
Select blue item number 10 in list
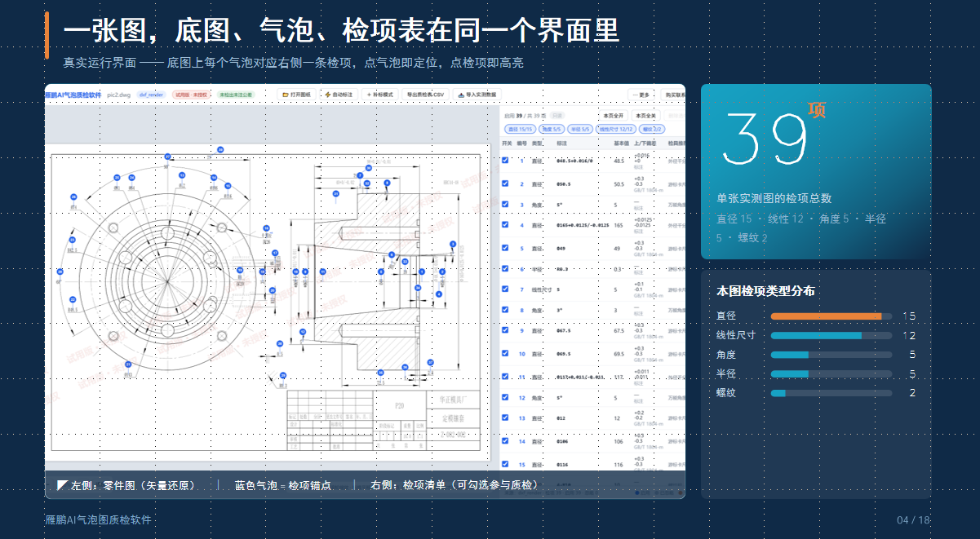point(522,354)
